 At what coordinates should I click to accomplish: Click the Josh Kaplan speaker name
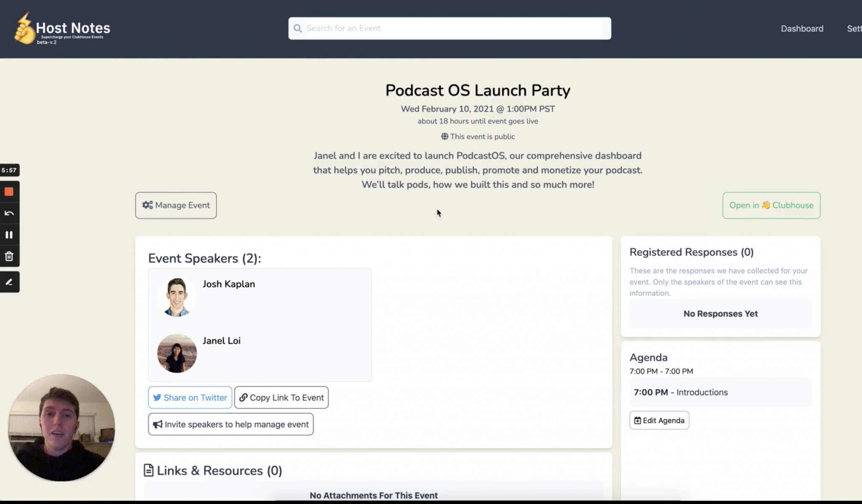[x=229, y=284]
